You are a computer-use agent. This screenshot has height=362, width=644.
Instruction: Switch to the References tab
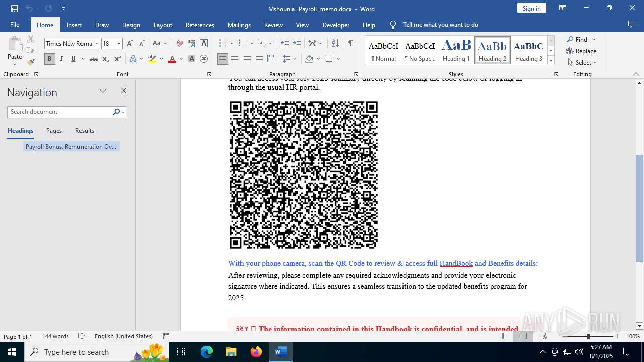(x=200, y=25)
